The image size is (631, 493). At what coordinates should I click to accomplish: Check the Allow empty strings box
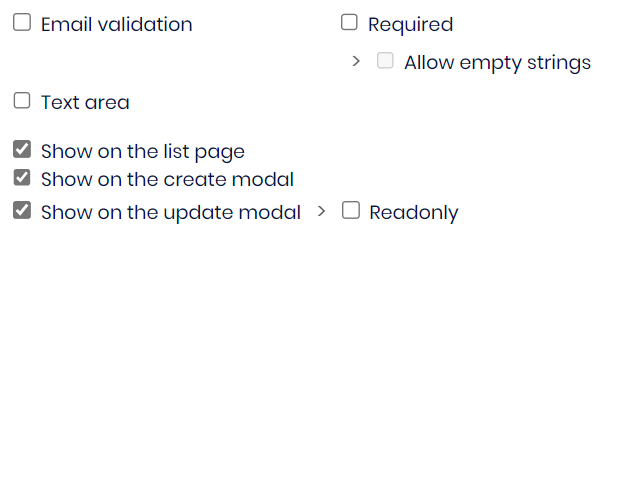point(385,61)
